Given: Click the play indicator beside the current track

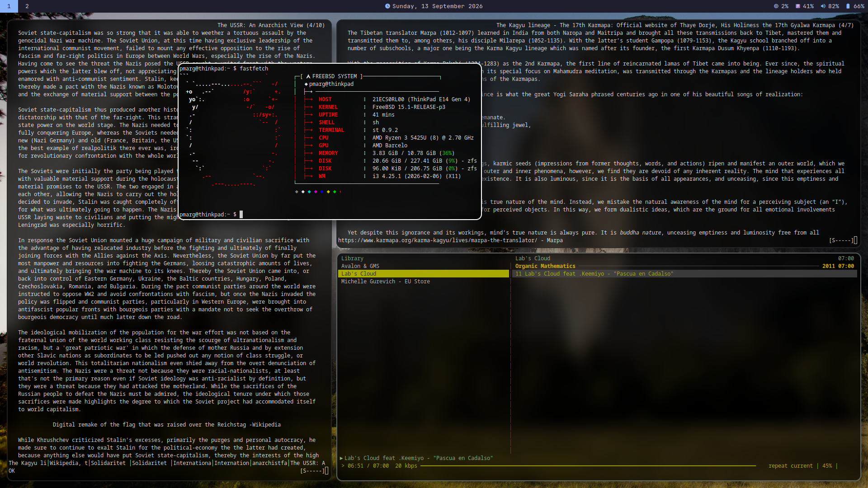Looking at the screenshot, I should pos(341,458).
